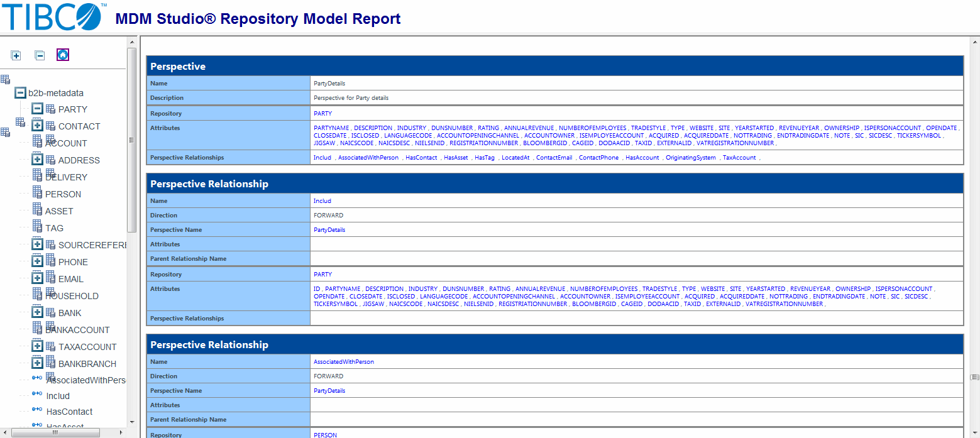This screenshot has height=438, width=980.
Task: Open AssociatedWithPerson name link in second relationship
Action: pos(344,362)
